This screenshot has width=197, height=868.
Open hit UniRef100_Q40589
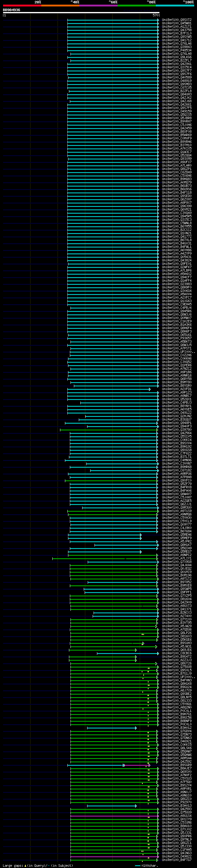[177, 78]
